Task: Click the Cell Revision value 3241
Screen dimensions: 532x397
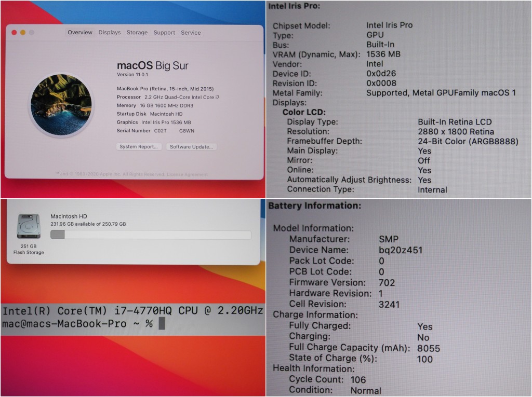Action: 389,305
